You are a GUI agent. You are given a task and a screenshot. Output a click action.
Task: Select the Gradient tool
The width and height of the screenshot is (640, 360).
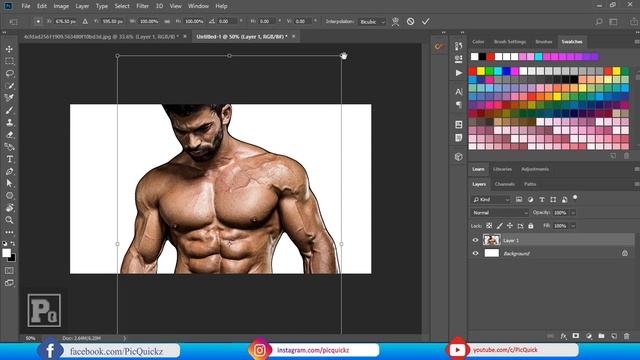tap(9, 147)
